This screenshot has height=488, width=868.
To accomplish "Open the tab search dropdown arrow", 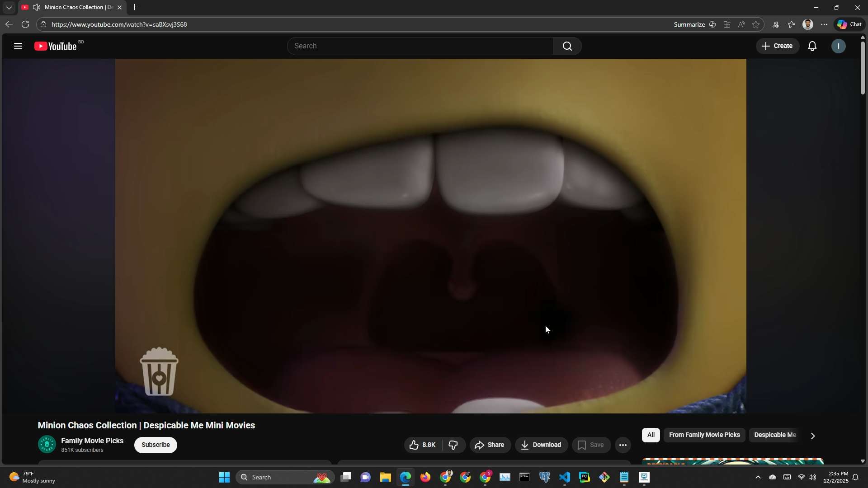I will (9, 7).
